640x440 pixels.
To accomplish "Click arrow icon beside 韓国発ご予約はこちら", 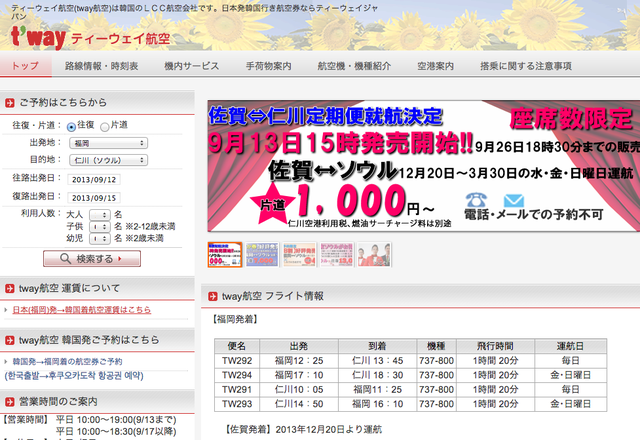I will [9, 340].
